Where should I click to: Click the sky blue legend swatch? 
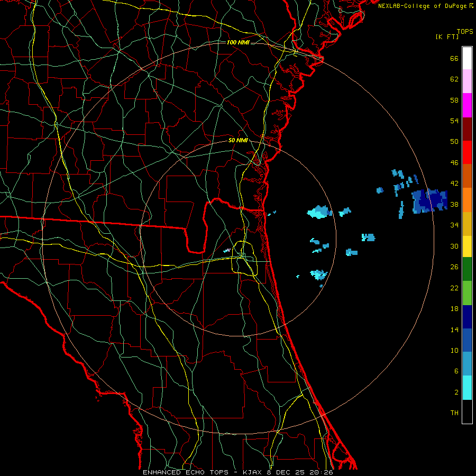pyautogui.click(x=467, y=364)
